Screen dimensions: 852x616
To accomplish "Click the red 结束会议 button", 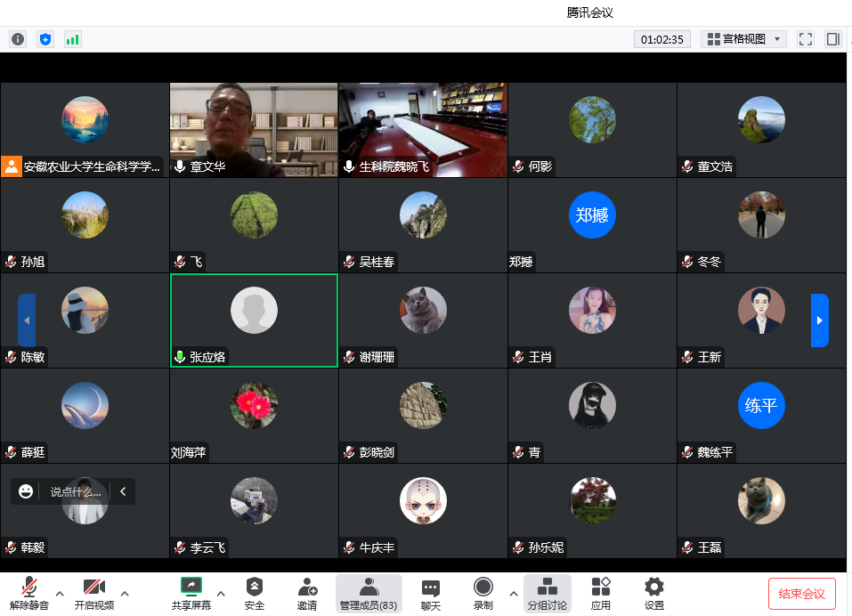I will [801, 594].
